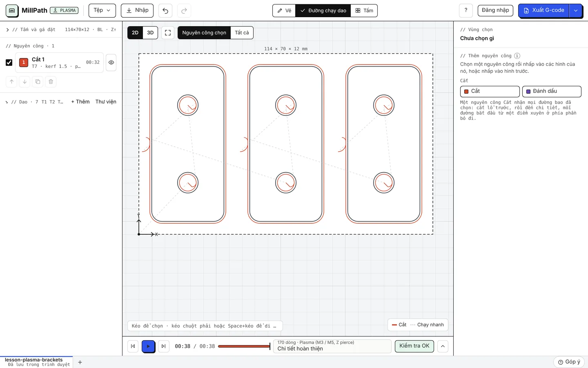Viewport: 588px width, 368px height.
Task: Export with the Xuất G-code button
Action: [544, 11]
